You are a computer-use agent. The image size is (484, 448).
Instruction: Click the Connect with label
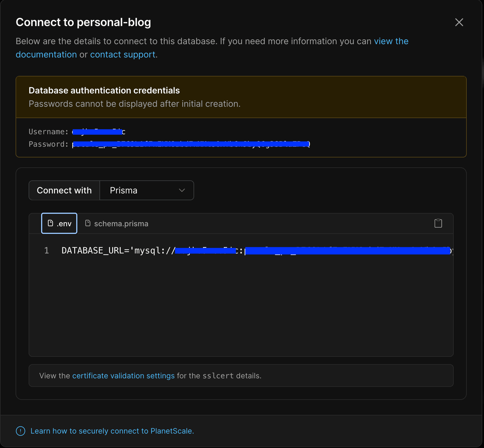(64, 190)
